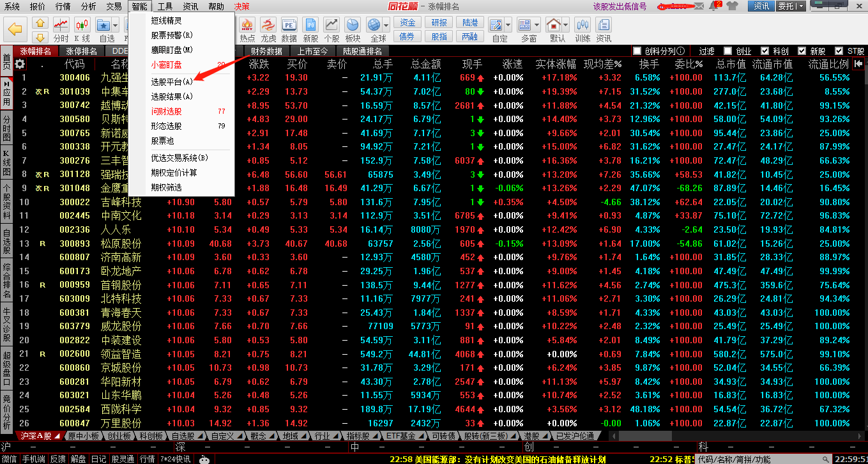
Task: Open the 委托 dropdown in title bar
Action: tap(801, 6)
